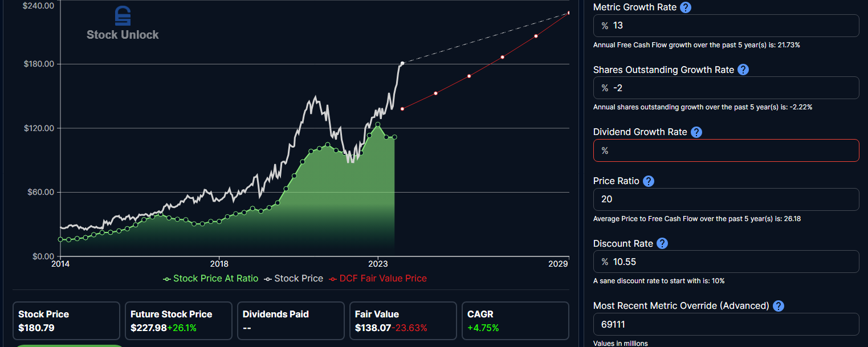Open the Metric Growth Rate help icon
This screenshot has width=868, height=347.
coord(686,7)
